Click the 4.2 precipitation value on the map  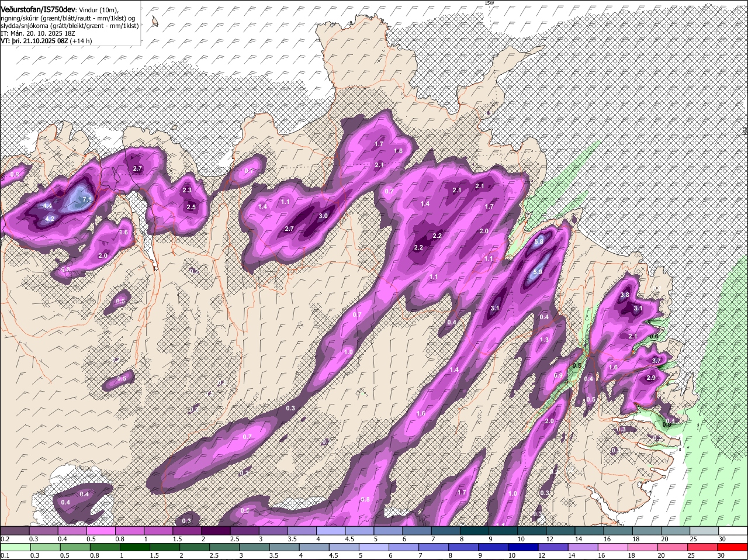[x=50, y=219]
